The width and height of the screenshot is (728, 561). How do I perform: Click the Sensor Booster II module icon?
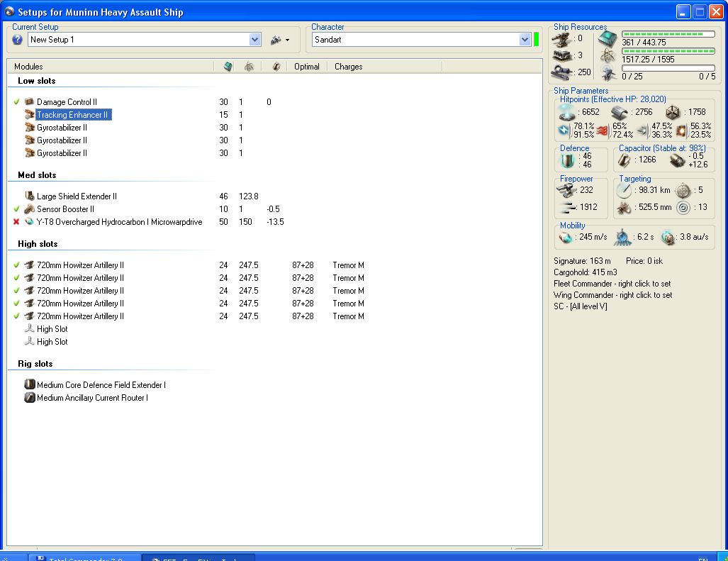coord(29,209)
